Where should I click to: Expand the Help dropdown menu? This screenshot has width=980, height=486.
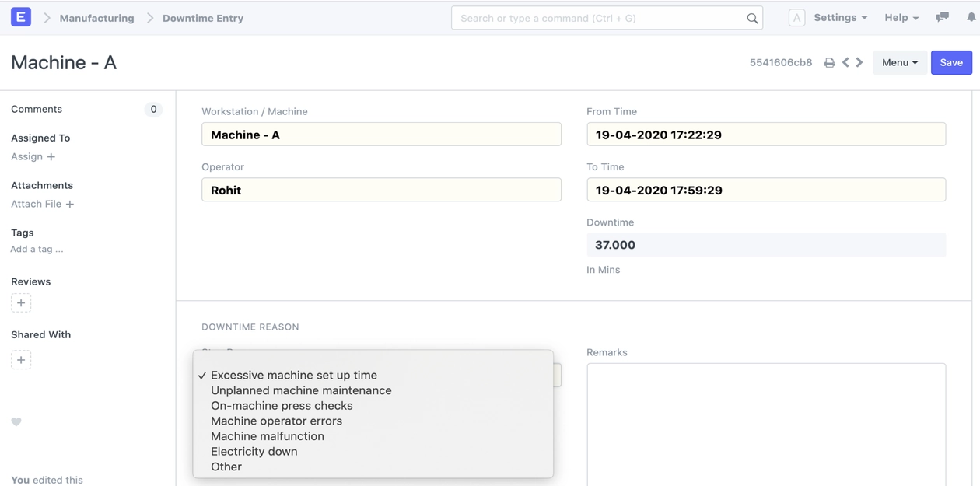pos(901,18)
